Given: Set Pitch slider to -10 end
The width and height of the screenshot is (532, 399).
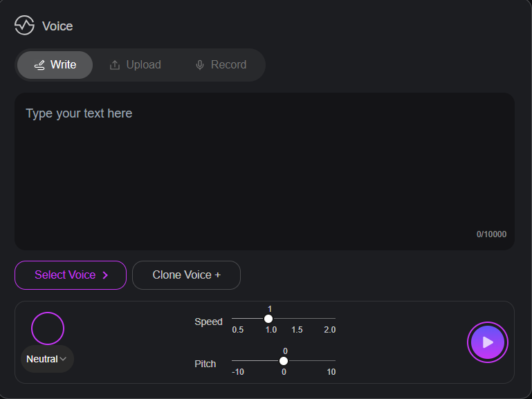Looking at the screenshot, I should point(232,361).
